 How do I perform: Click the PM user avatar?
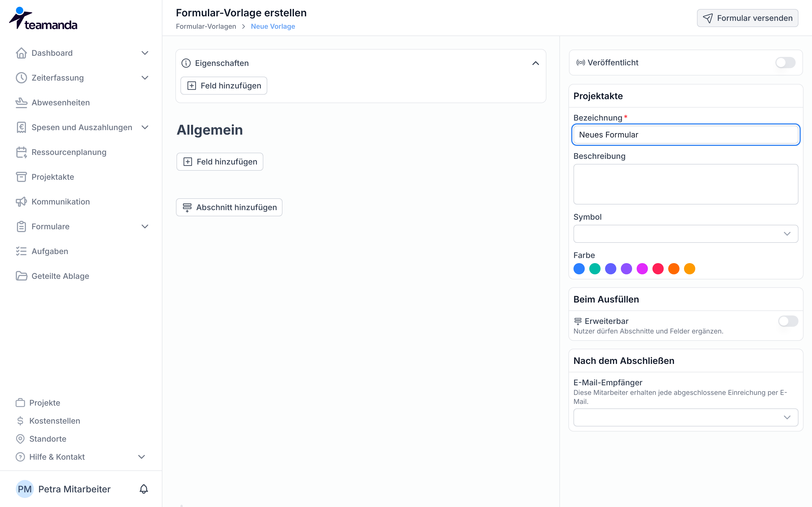(25, 489)
